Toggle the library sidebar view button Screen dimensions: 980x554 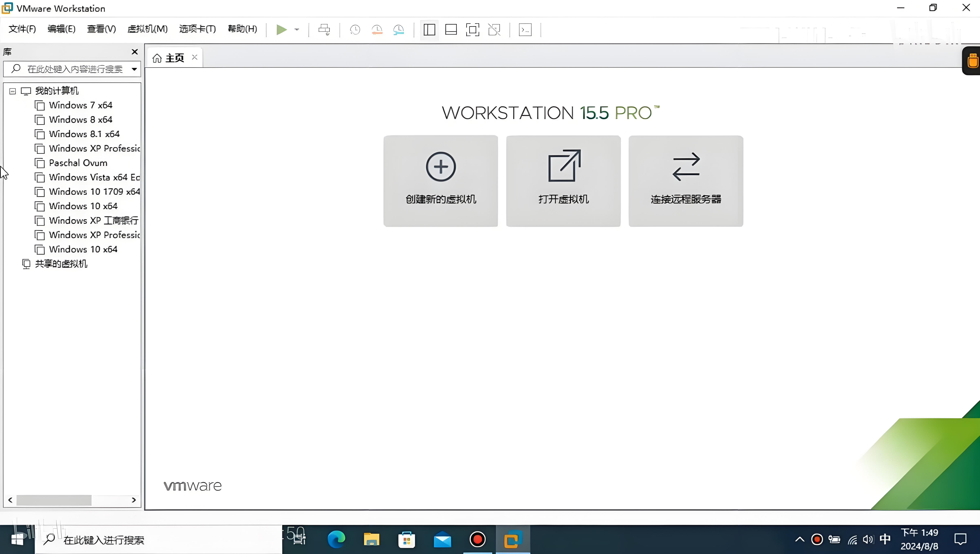point(429,29)
